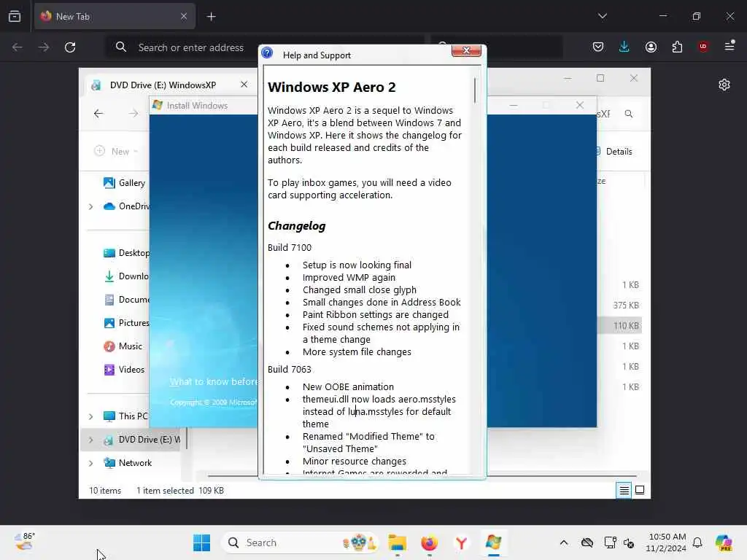Open the Firefox account icon
Image resolution: width=747 pixels, height=560 pixels.
coord(651,47)
